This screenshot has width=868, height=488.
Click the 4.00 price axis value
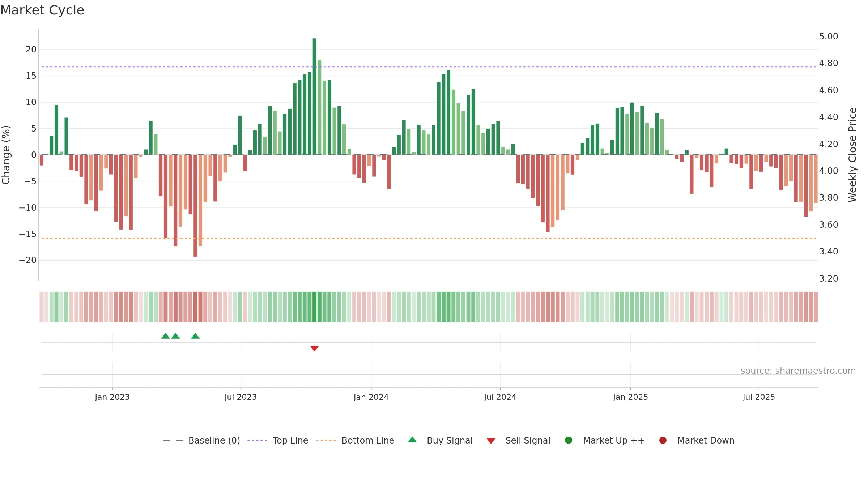[829, 171]
